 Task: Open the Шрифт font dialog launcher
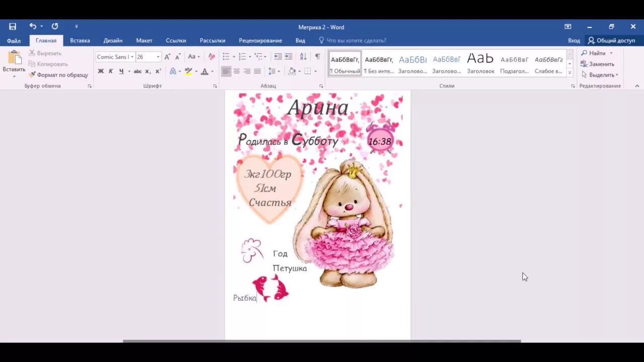215,86
